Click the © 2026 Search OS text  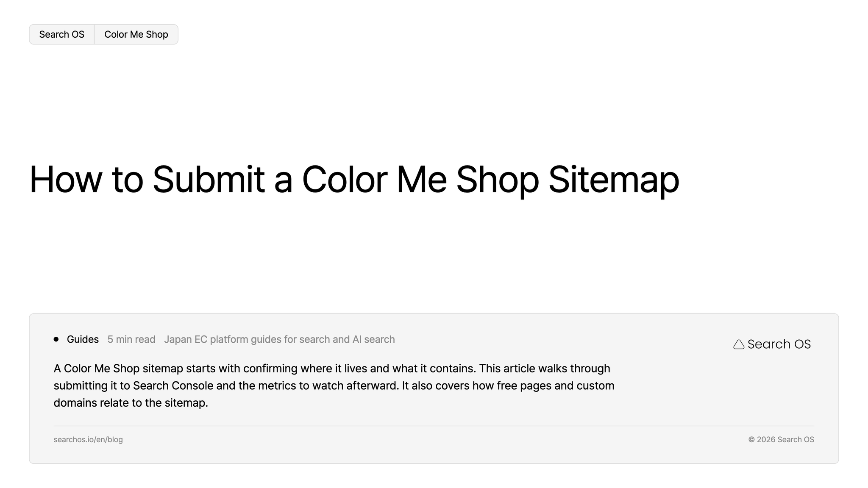point(781,439)
